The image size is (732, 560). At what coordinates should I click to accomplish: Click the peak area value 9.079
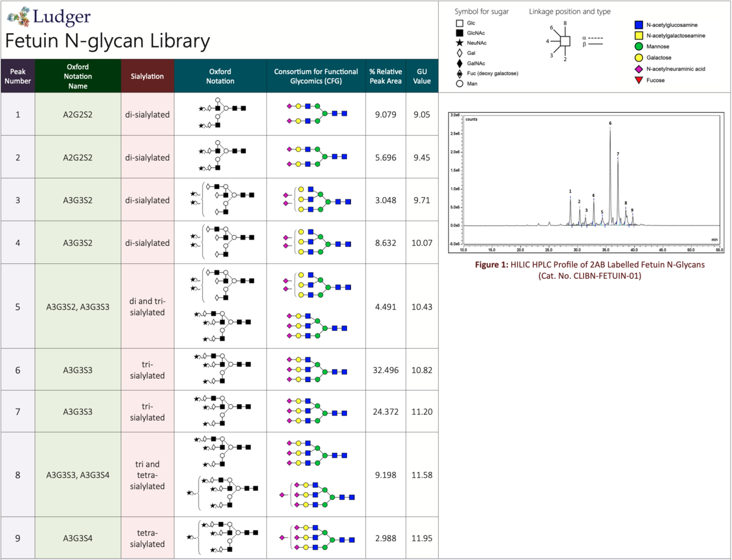386,114
